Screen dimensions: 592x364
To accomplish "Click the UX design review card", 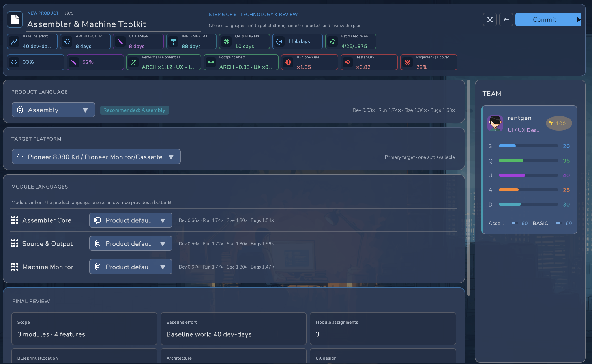I will coord(383,356).
